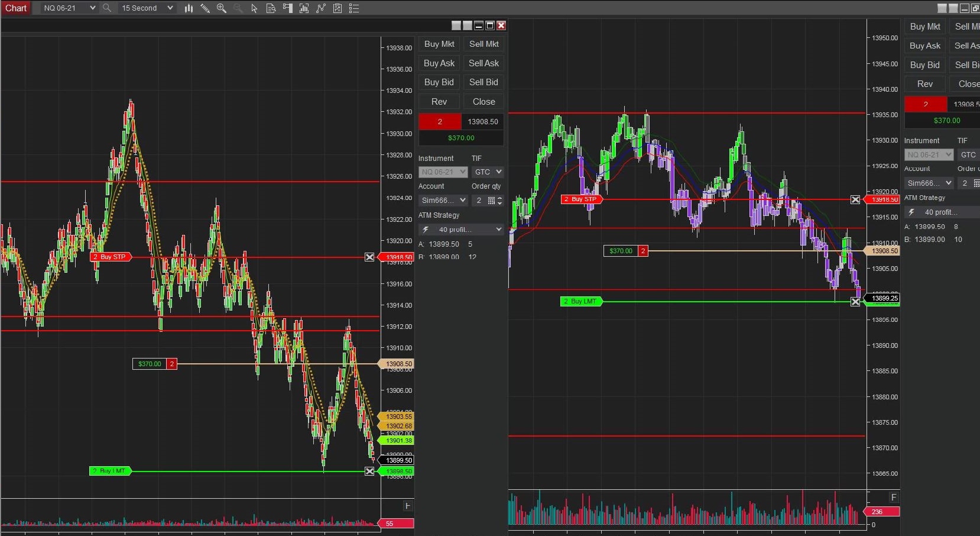Screen dimensions: 980x536
Task: Select the $370.00 position marker on left chart
Action: coord(155,364)
